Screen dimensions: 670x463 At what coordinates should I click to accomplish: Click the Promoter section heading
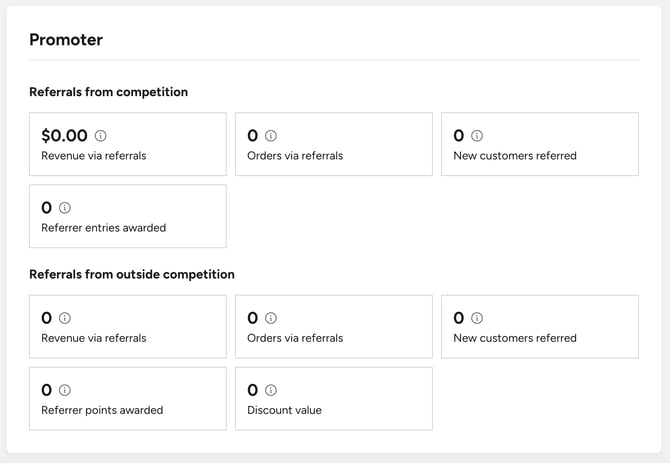pyautogui.click(x=66, y=40)
